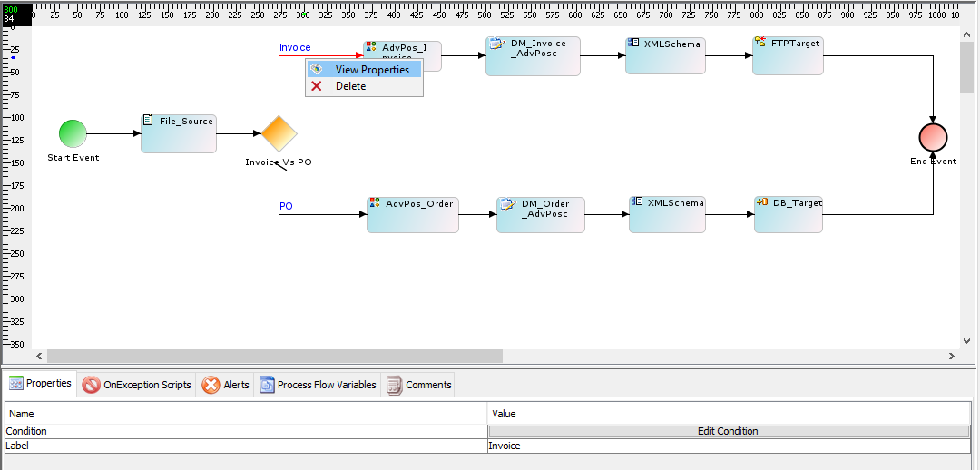Select the lower XMLSchema node's icon
The width and height of the screenshot is (980, 470).
pyautogui.click(x=637, y=201)
